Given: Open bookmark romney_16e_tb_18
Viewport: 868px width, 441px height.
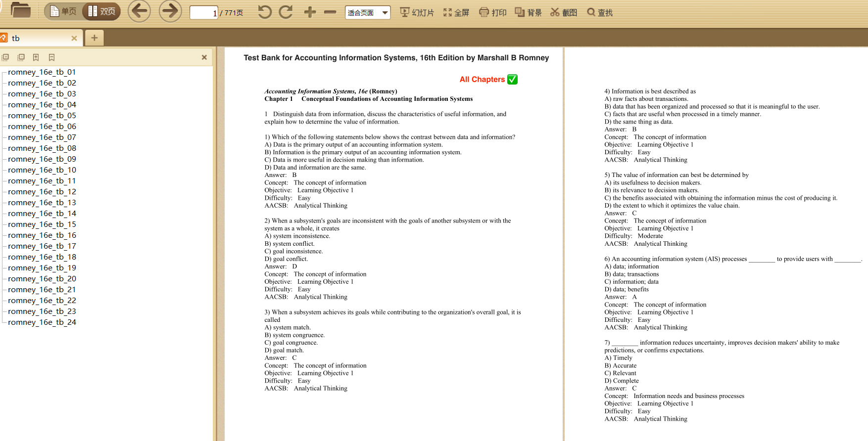Looking at the screenshot, I should pos(42,257).
